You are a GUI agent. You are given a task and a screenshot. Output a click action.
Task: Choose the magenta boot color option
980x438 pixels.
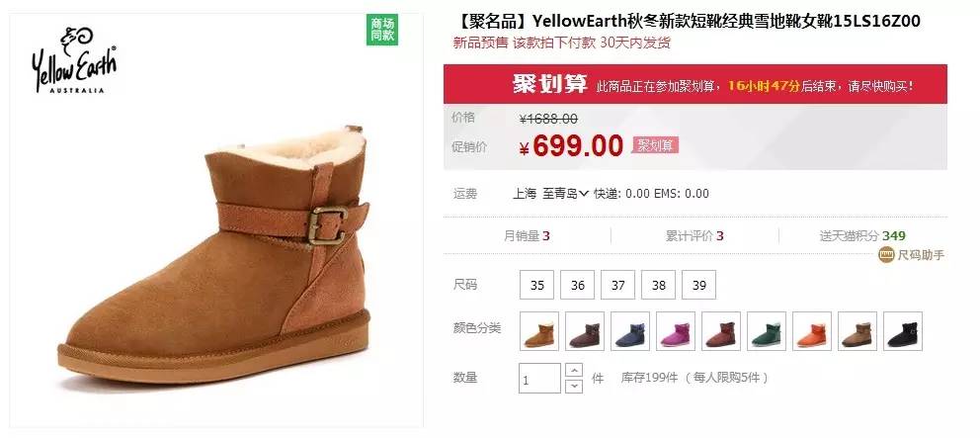click(x=676, y=331)
